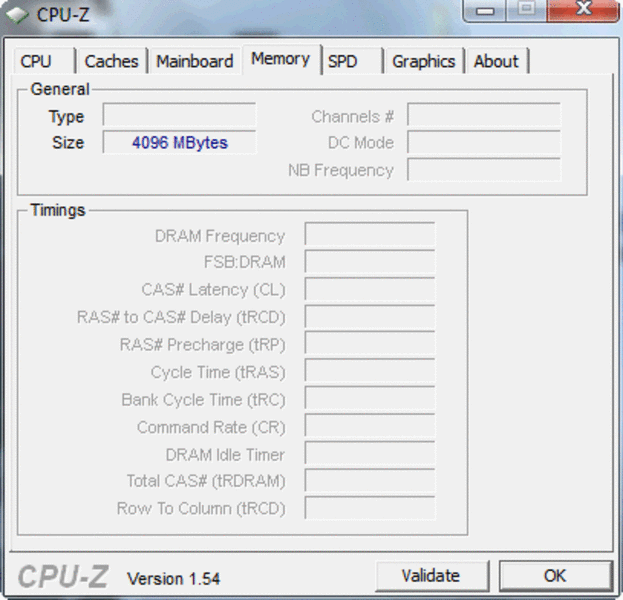
Task: Click the Command Rate (CR) field
Action: point(370,425)
